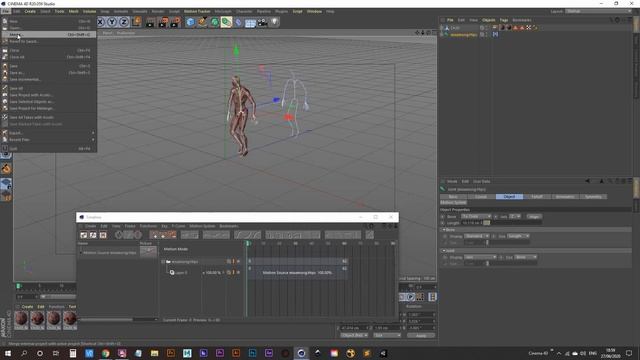Click the Length value input field

pyautogui.click(x=472, y=223)
